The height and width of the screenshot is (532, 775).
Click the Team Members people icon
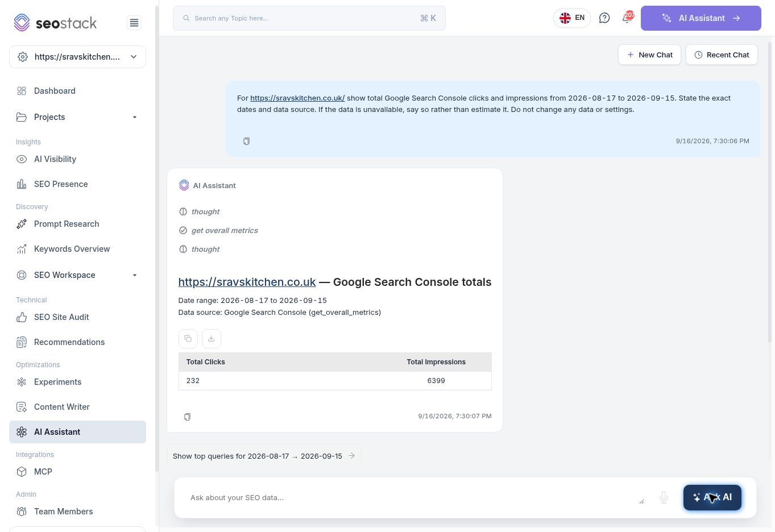click(22, 512)
